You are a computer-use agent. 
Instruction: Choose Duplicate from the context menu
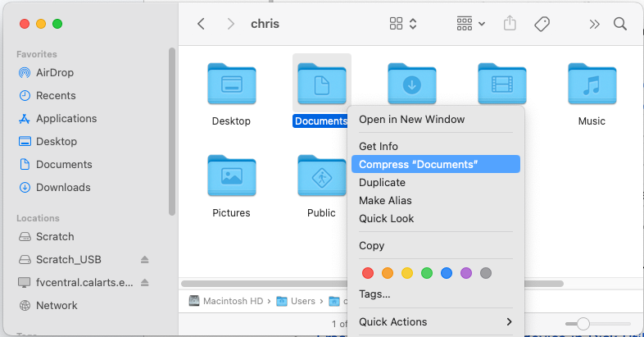[436, 183]
